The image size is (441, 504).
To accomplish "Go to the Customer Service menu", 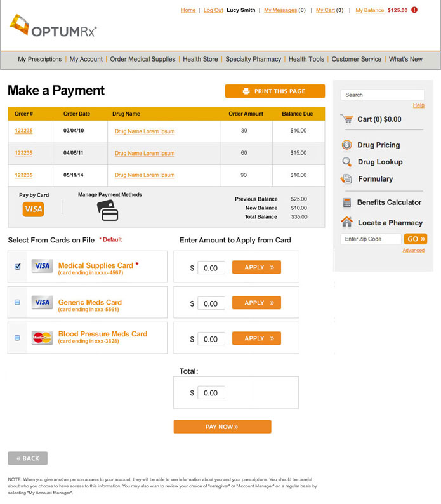I will pyautogui.click(x=356, y=59).
